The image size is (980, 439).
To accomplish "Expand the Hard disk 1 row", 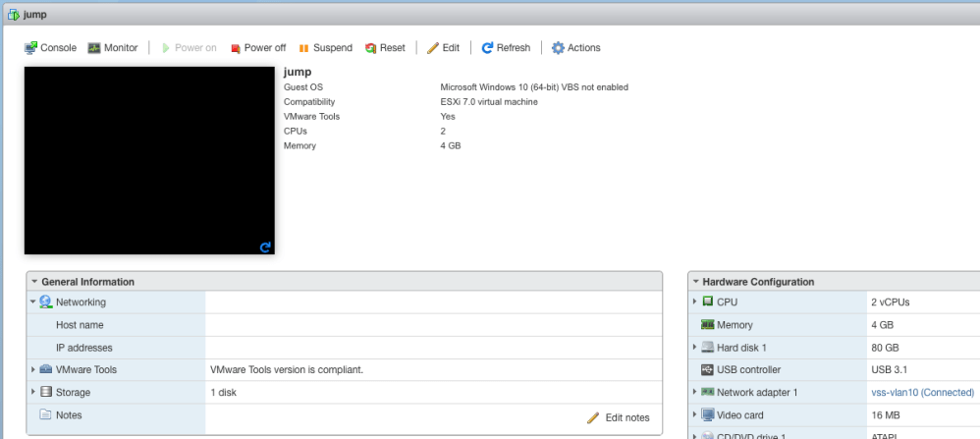I will tap(695, 347).
